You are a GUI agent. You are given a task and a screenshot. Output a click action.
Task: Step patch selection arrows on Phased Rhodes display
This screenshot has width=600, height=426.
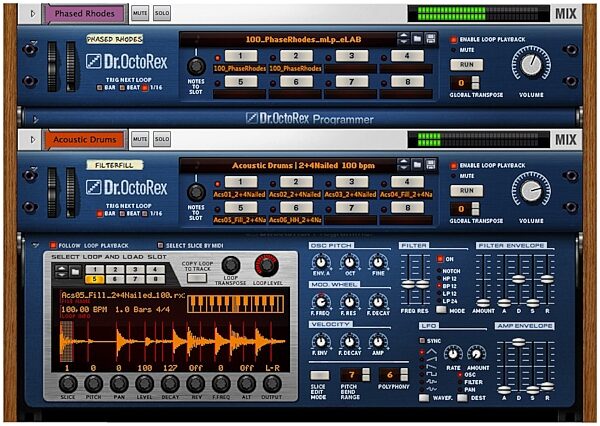(x=403, y=39)
